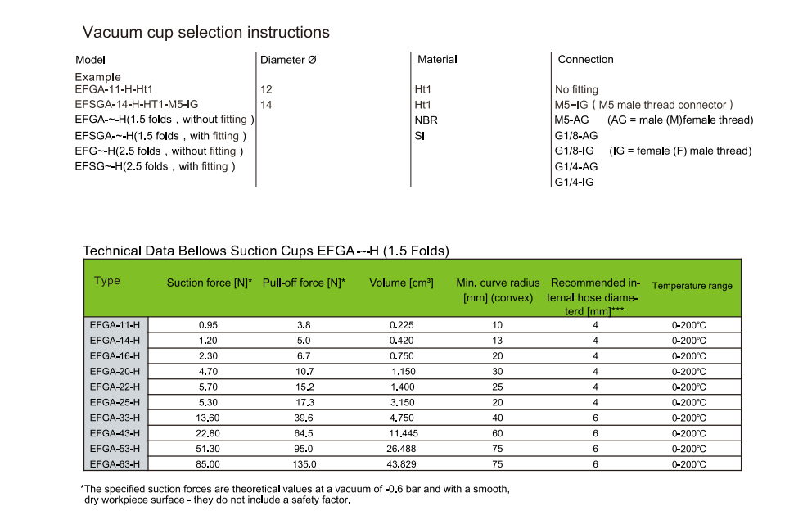Select model text EFSGA-14-H-HT1-M5-IG
The image size is (812, 520).
136,105
